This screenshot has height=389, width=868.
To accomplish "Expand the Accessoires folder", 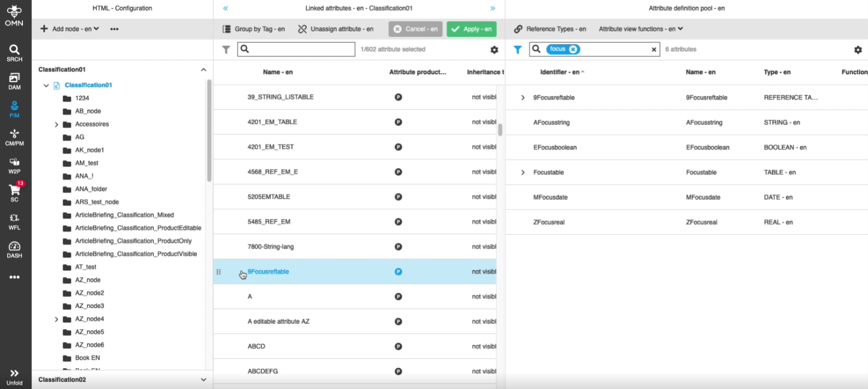I will (x=57, y=124).
